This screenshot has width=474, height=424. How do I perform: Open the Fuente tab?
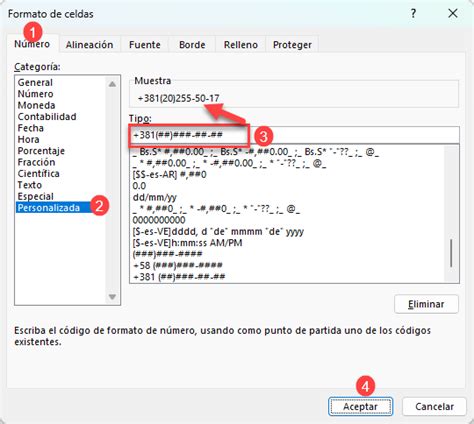tap(145, 45)
